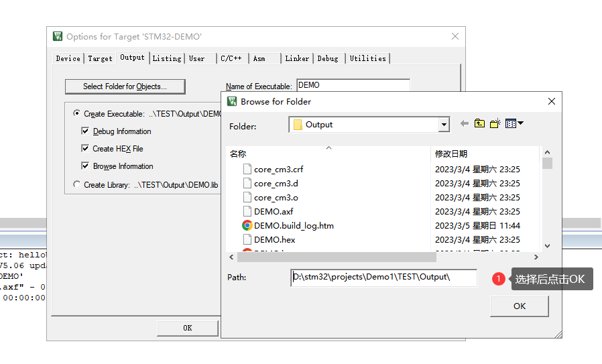Click the DEMO.hex file icon
Viewport: 602px width, 364px height.
[x=247, y=239]
